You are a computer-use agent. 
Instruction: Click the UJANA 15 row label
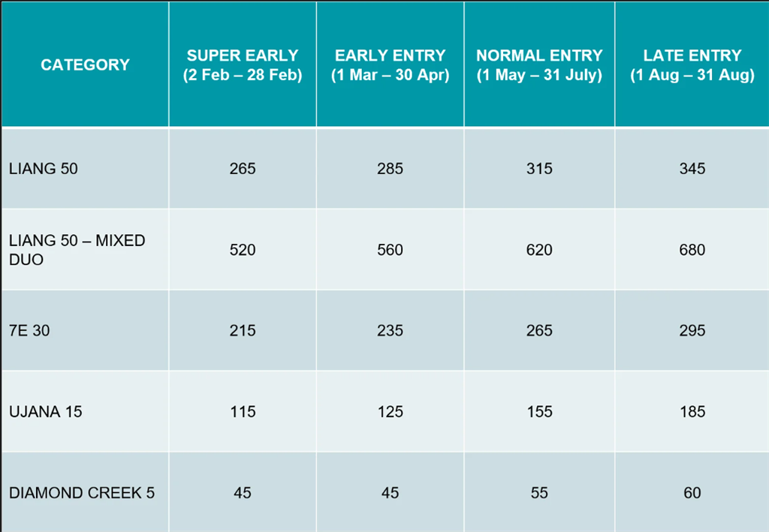click(x=46, y=412)
